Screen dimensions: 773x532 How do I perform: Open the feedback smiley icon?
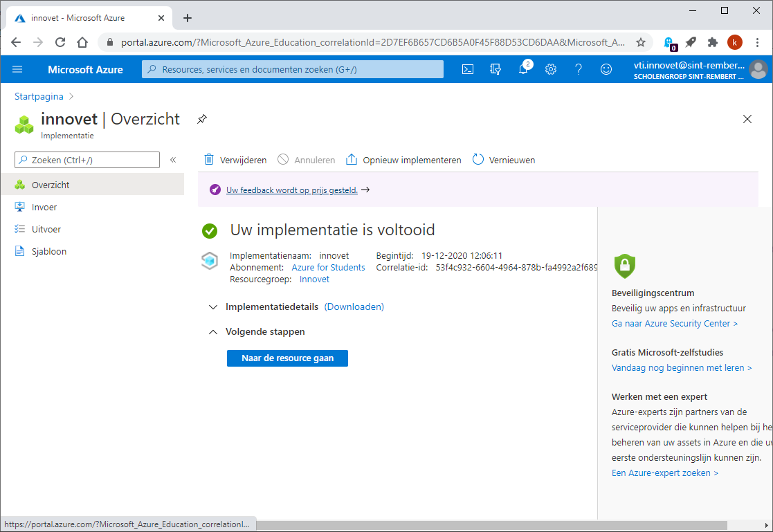[x=606, y=69]
